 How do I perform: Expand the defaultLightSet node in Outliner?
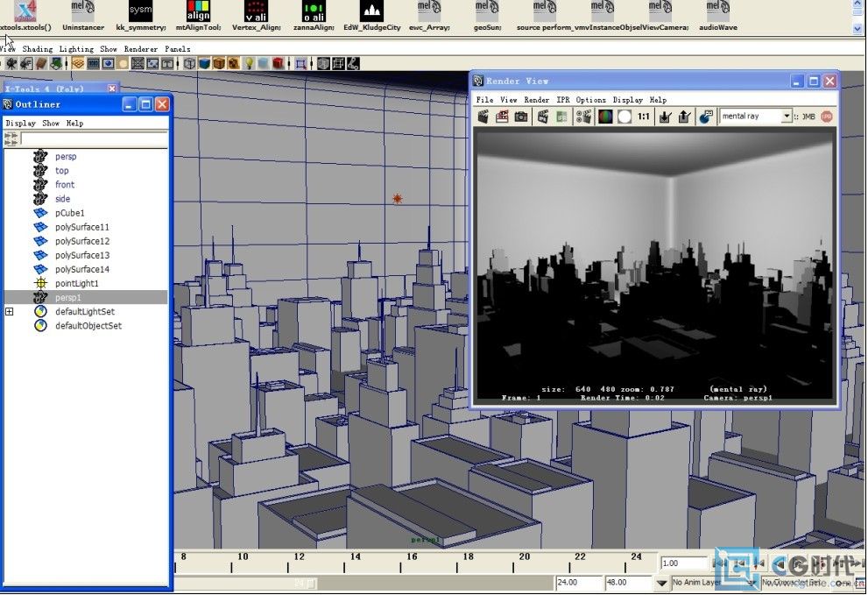click(x=10, y=311)
